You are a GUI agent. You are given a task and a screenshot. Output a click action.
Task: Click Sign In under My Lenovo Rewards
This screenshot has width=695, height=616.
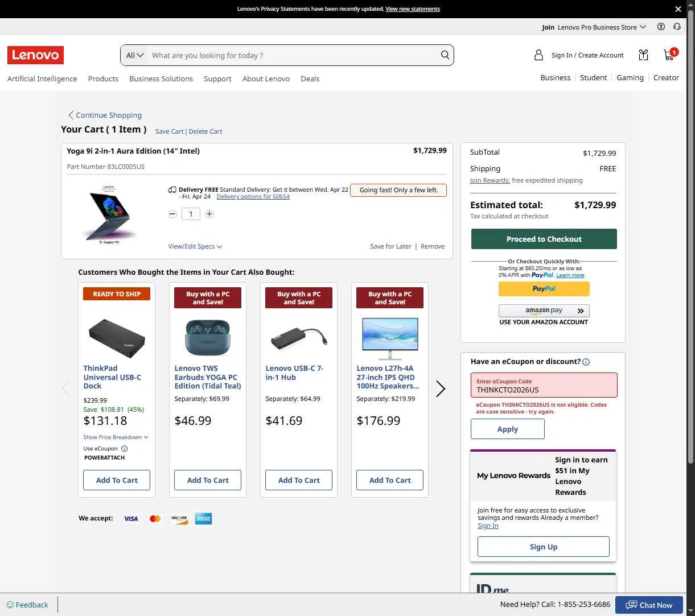488,526
